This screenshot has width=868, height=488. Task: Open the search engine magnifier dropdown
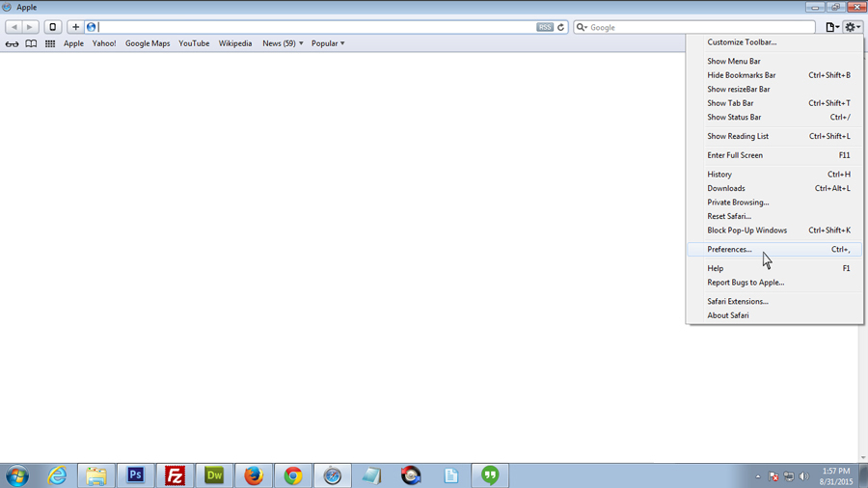pyautogui.click(x=582, y=27)
